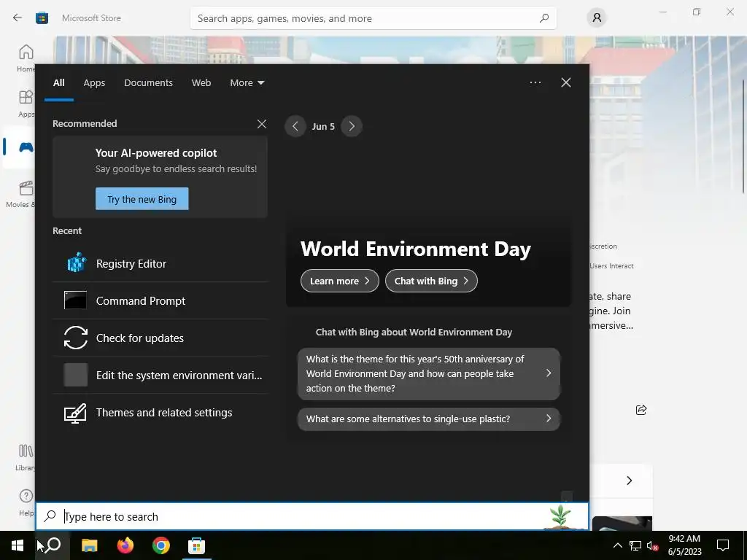Click Try the new Bing button

[142, 199]
